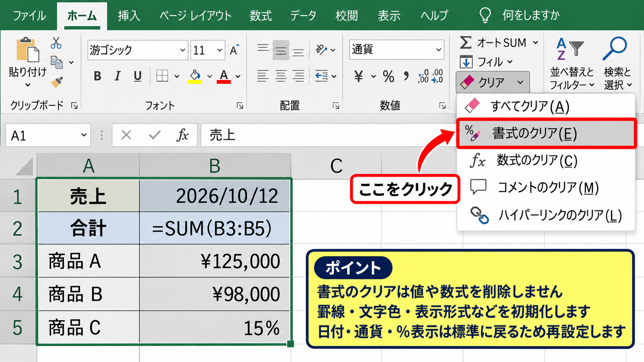Toggle right horizontal alignment

click(x=299, y=76)
